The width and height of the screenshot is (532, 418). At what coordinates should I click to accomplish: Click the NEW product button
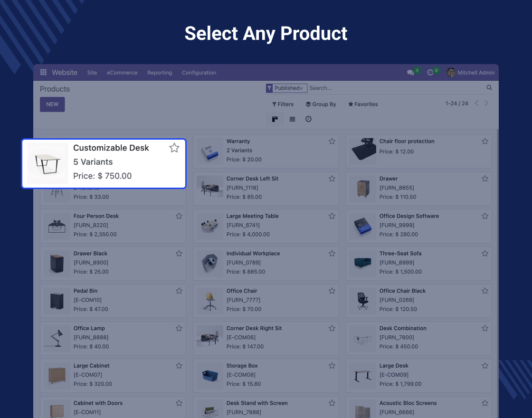52,104
